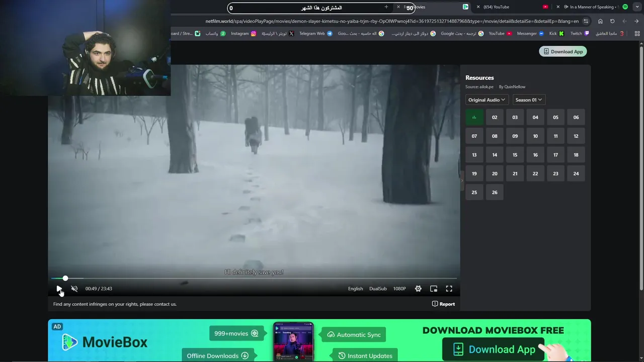The image size is (644, 362).
Task: Select episode 05
Action: 555,117
